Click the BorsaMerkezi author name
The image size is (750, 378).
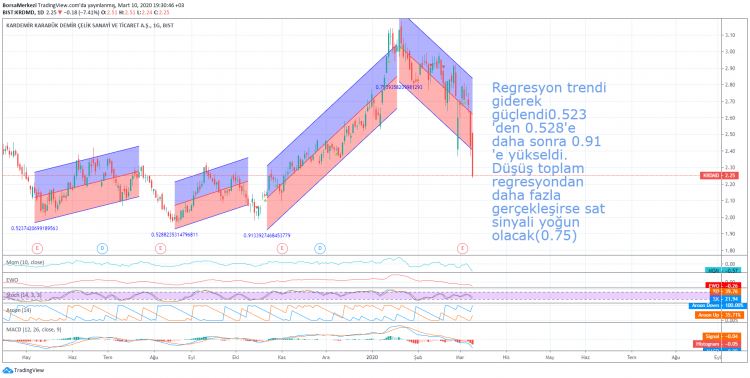(19, 5)
